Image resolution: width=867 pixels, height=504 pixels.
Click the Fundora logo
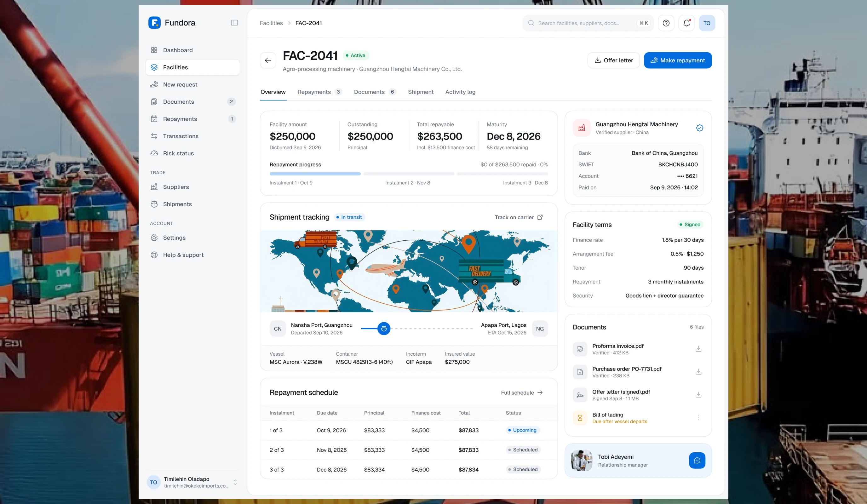click(x=172, y=23)
